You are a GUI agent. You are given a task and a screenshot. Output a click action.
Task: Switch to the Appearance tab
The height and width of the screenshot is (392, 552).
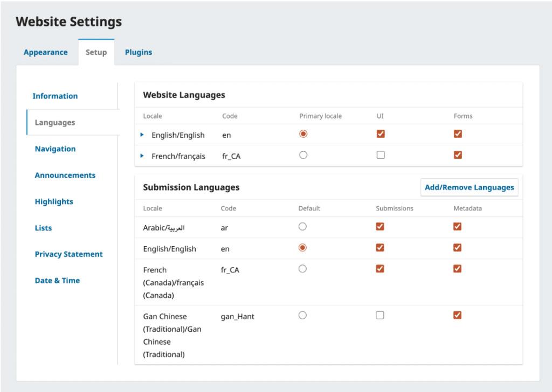point(46,52)
